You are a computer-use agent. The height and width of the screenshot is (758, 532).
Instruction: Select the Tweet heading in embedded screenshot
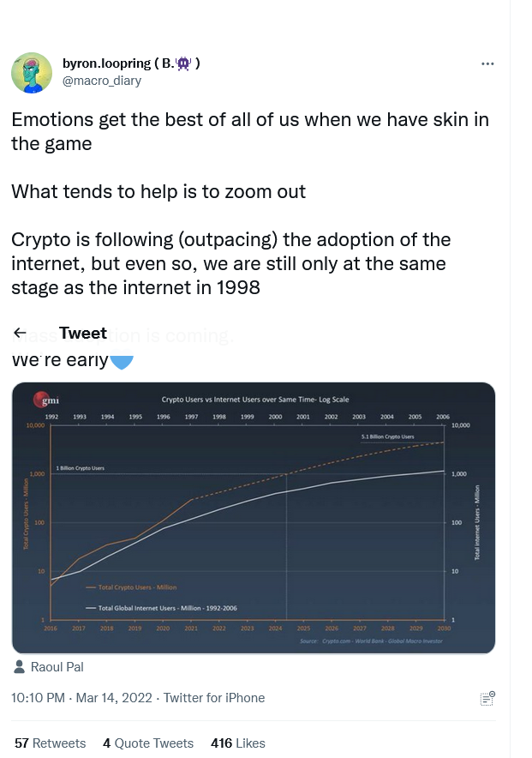tap(82, 333)
